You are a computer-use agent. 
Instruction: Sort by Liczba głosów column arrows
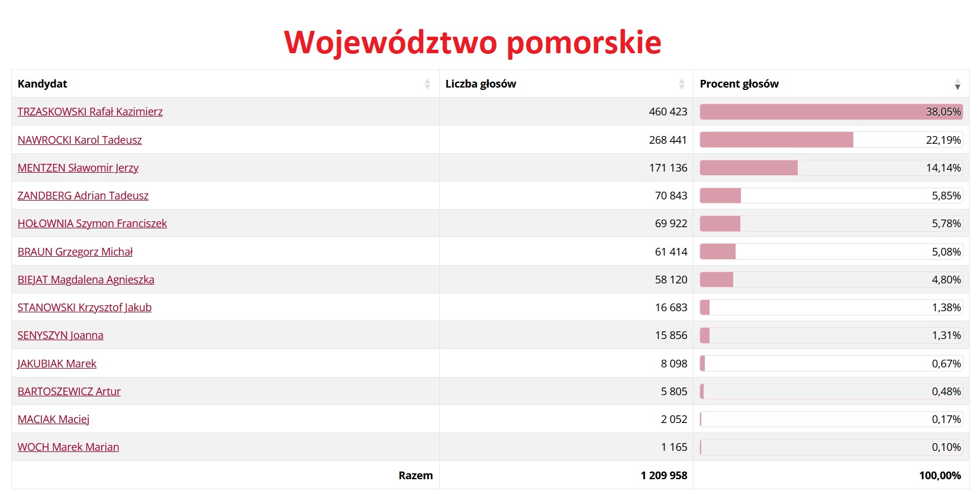681,84
